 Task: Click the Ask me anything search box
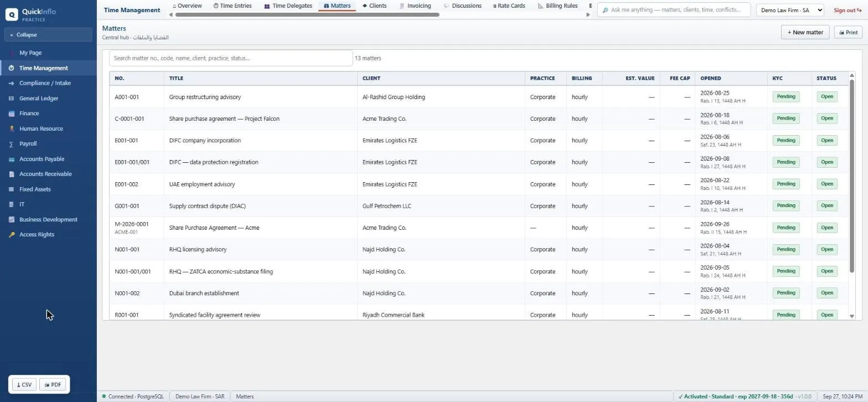(674, 10)
